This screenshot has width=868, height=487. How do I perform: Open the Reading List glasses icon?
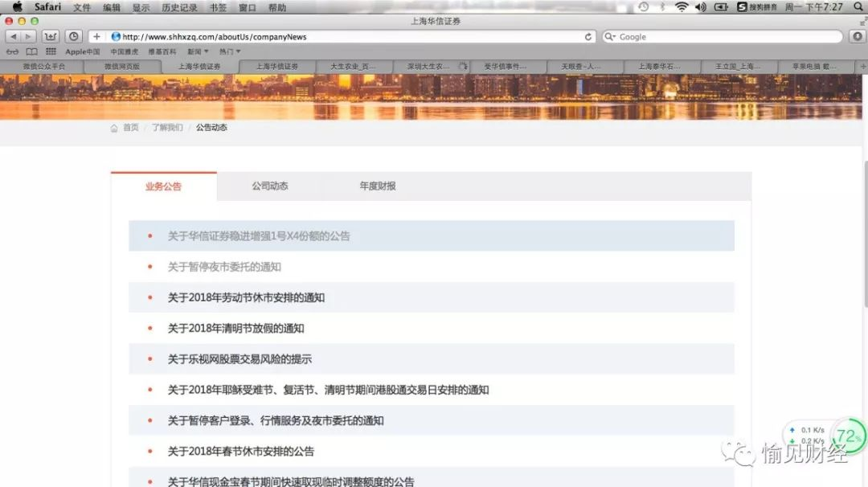[x=12, y=51]
